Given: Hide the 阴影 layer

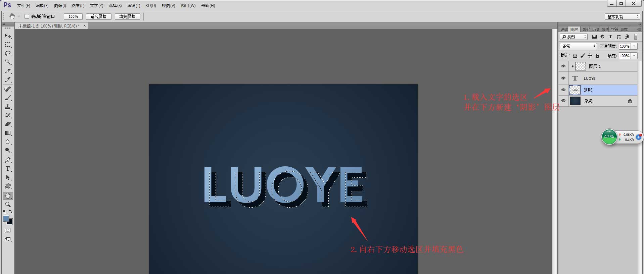Looking at the screenshot, I should 563,90.
